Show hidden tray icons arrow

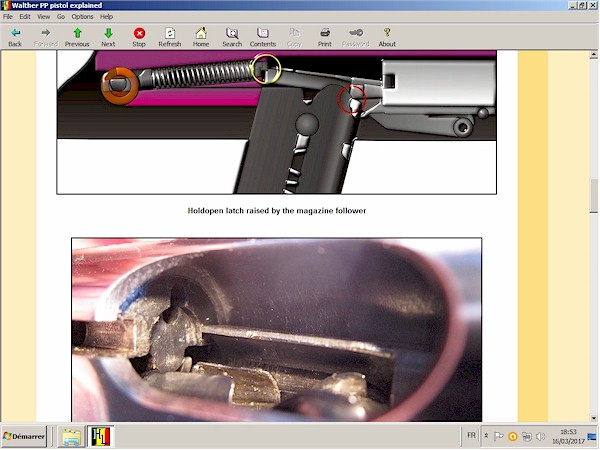(x=486, y=435)
